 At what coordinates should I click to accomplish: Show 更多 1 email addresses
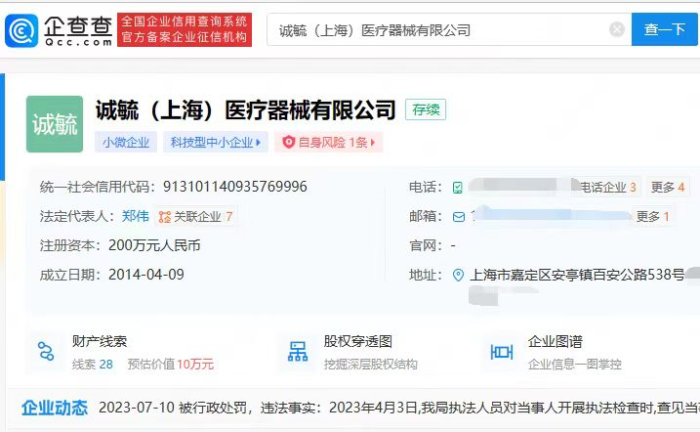click(652, 216)
